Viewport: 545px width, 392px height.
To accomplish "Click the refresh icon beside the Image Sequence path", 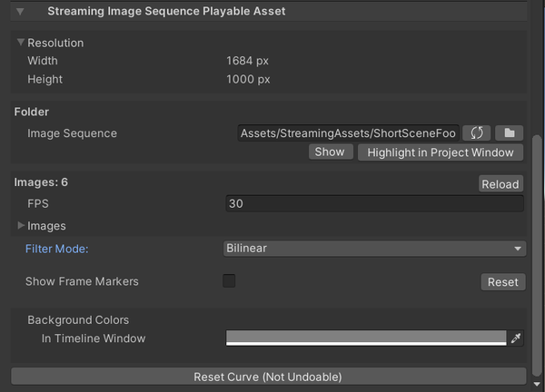I will pyautogui.click(x=477, y=133).
